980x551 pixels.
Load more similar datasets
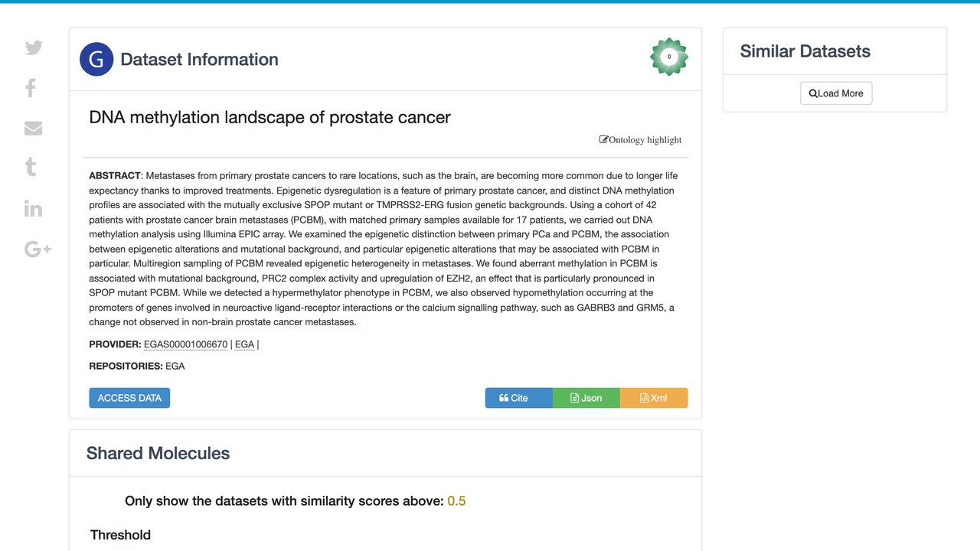click(836, 93)
